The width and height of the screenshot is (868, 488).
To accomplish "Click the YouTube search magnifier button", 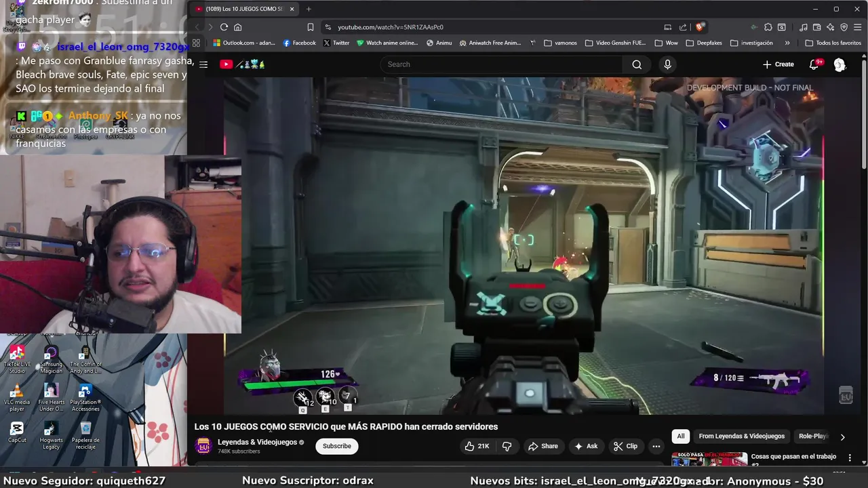I will click(636, 64).
